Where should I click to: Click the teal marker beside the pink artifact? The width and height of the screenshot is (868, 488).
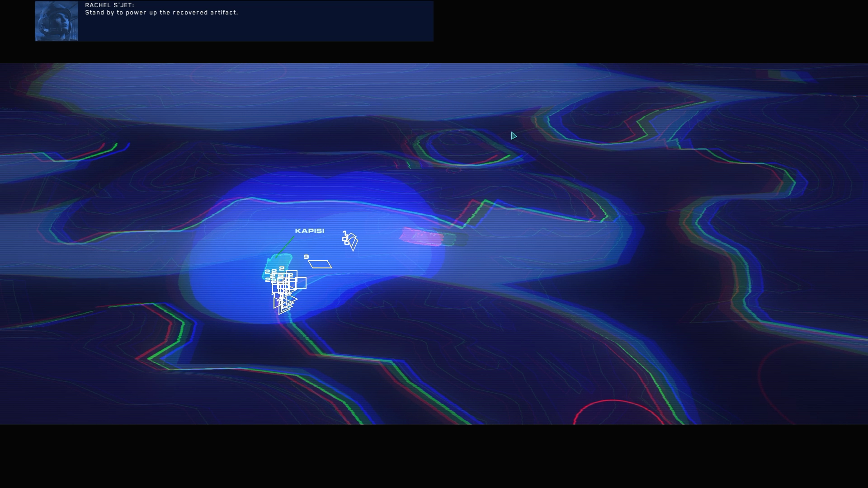(x=450, y=239)
